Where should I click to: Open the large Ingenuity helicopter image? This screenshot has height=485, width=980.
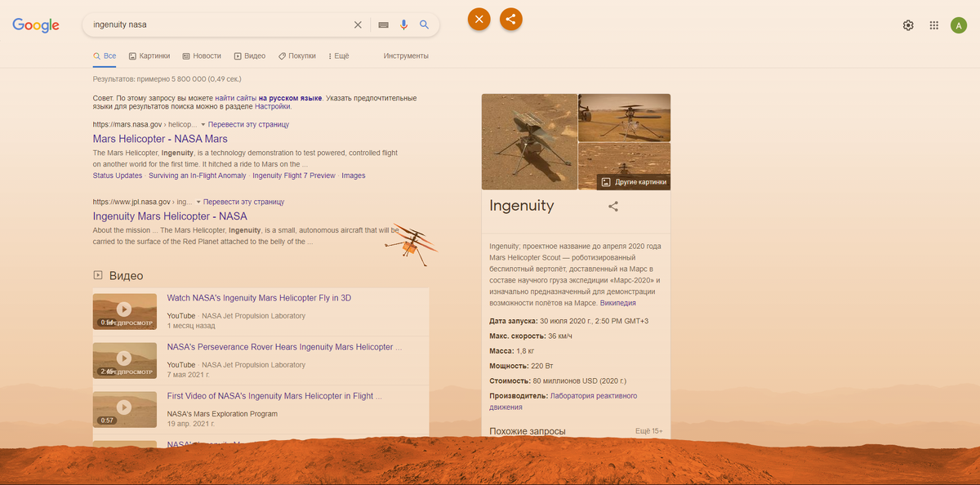[529, 142]
